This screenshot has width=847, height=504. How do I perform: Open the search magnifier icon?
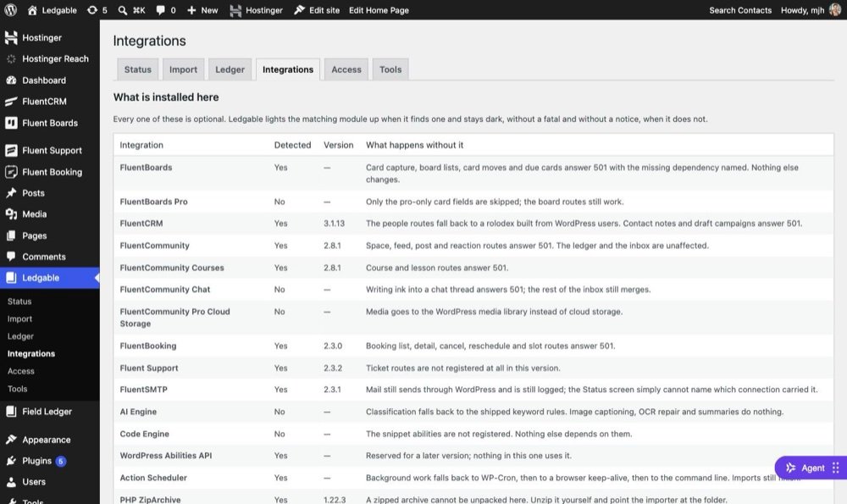[x=123, y=9]
